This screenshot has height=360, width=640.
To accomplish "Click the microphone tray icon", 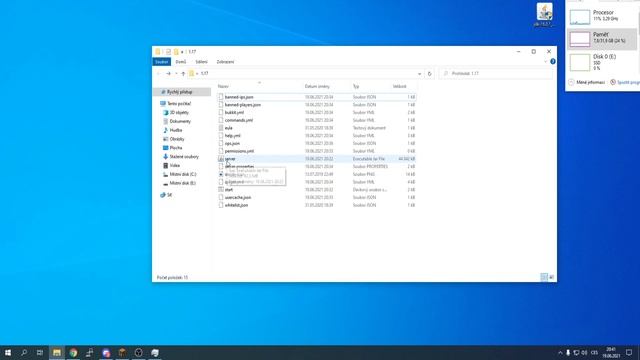I will [x=568, y=353].
